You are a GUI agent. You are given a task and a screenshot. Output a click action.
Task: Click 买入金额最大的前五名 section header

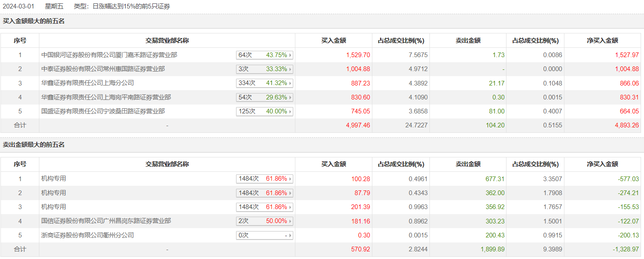(x=34, y=21)
